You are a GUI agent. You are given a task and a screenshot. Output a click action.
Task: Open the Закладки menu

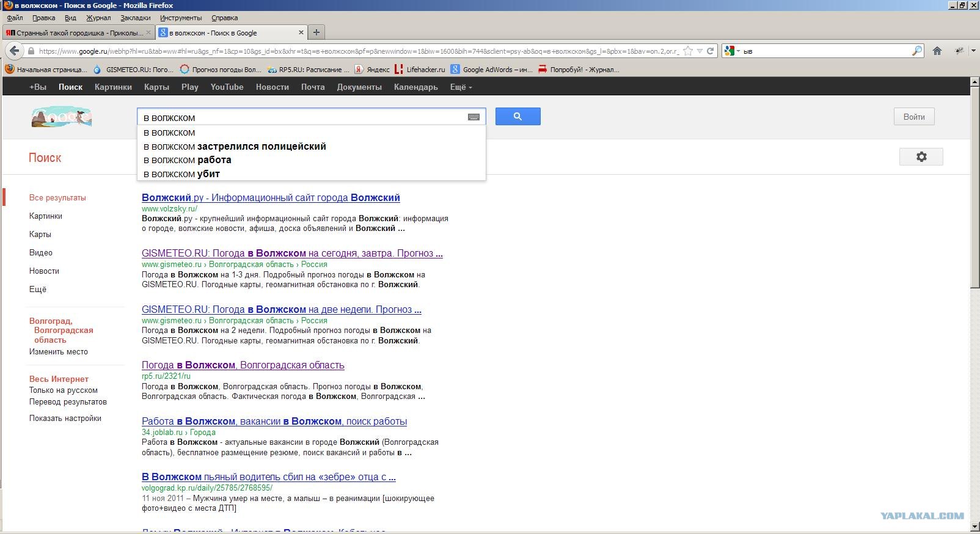(136, 18)
